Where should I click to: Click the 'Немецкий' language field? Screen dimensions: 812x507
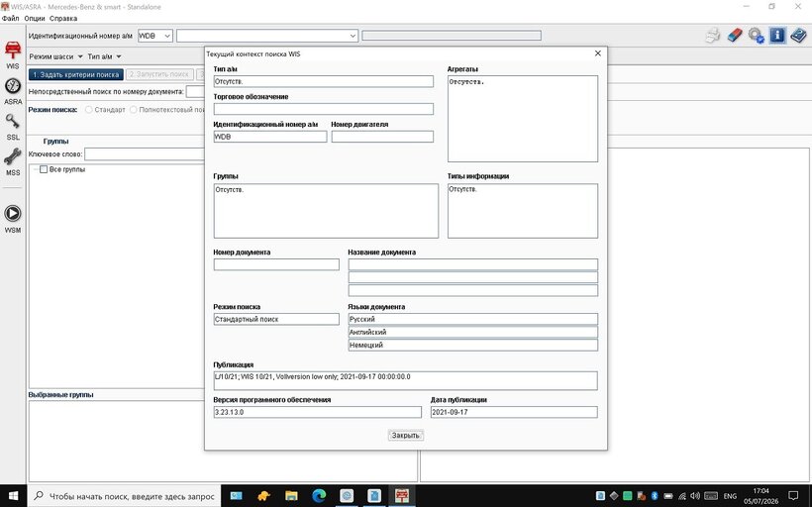(x=472, y=345)
